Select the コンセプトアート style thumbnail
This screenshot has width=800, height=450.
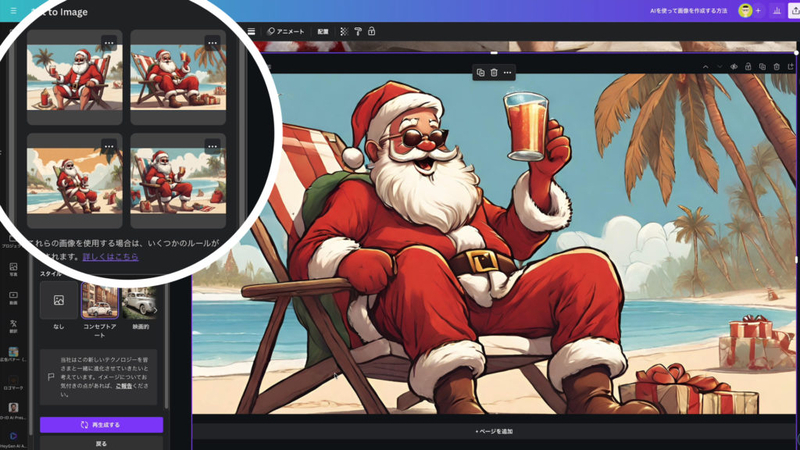[x=99, y=301]
